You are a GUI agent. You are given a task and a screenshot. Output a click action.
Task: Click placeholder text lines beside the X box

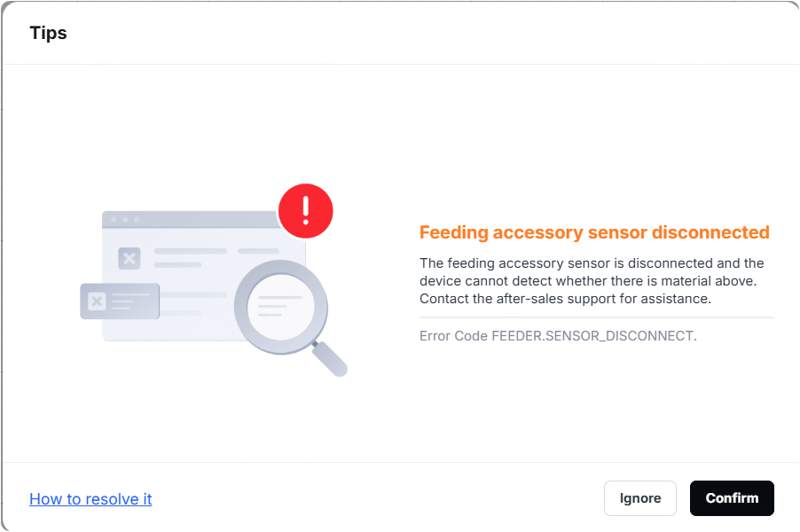pyautogui.click(x=216, y=257)
